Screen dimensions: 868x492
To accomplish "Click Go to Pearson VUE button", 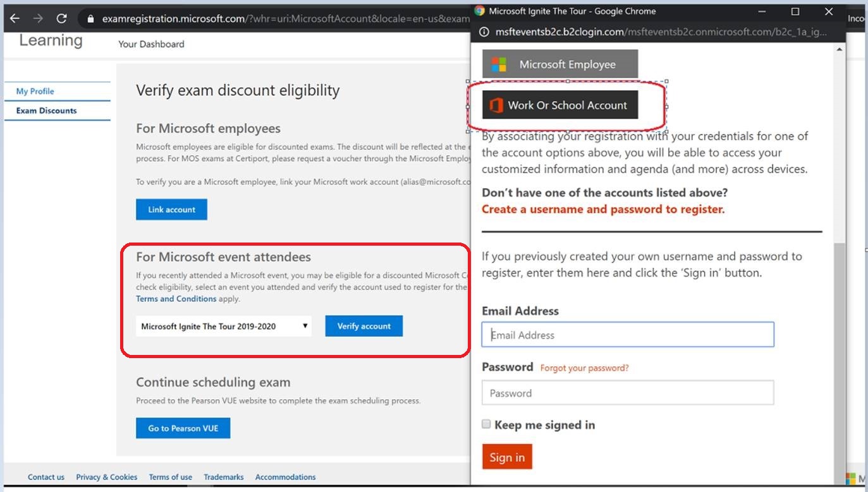I will pos(183,428).
